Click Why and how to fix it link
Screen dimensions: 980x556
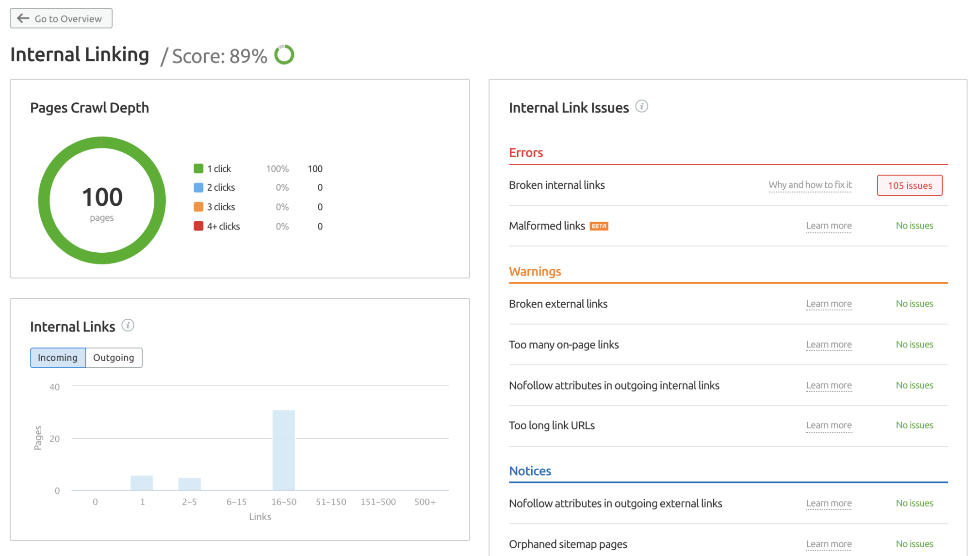(810, 184)
